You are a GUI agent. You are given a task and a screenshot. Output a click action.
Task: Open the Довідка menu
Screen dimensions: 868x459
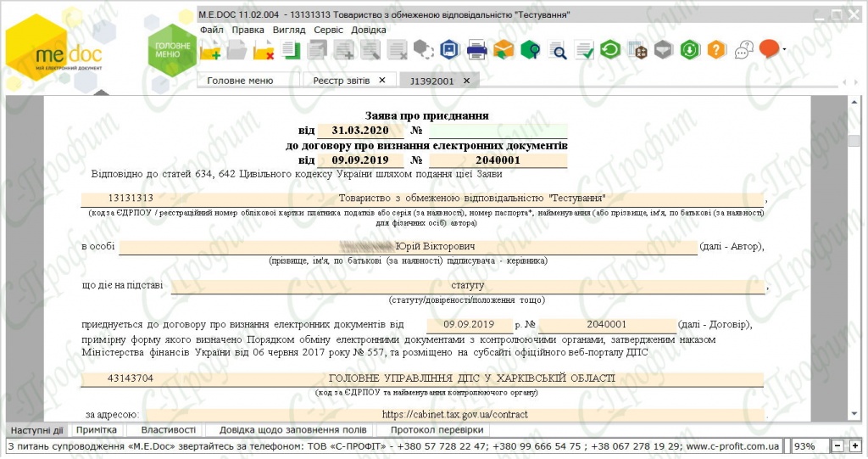368,30
